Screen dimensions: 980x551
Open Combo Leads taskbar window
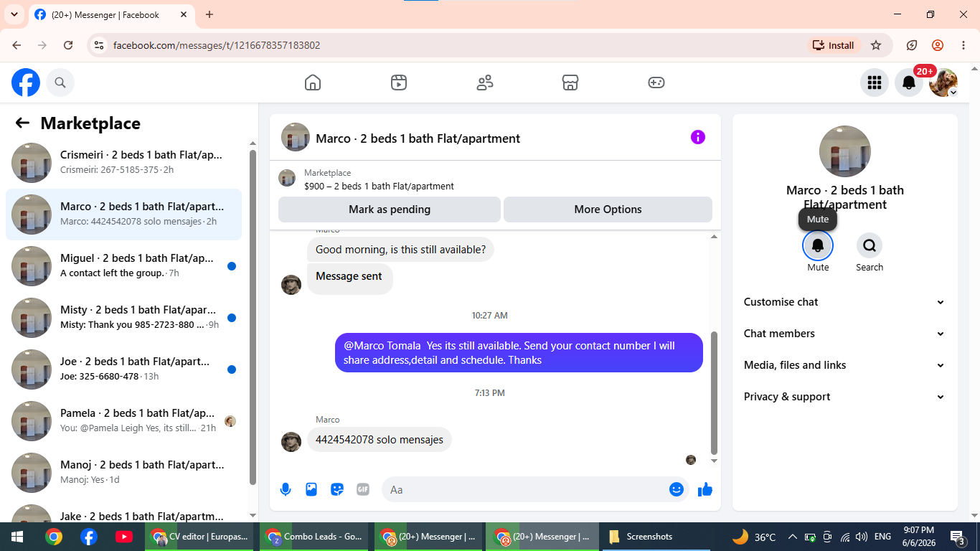tap(312, 537)
